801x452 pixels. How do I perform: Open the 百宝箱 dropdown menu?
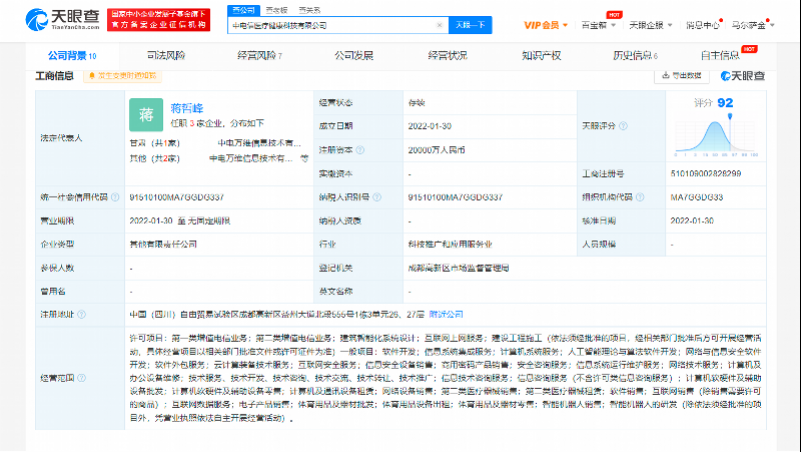[599, 25]
